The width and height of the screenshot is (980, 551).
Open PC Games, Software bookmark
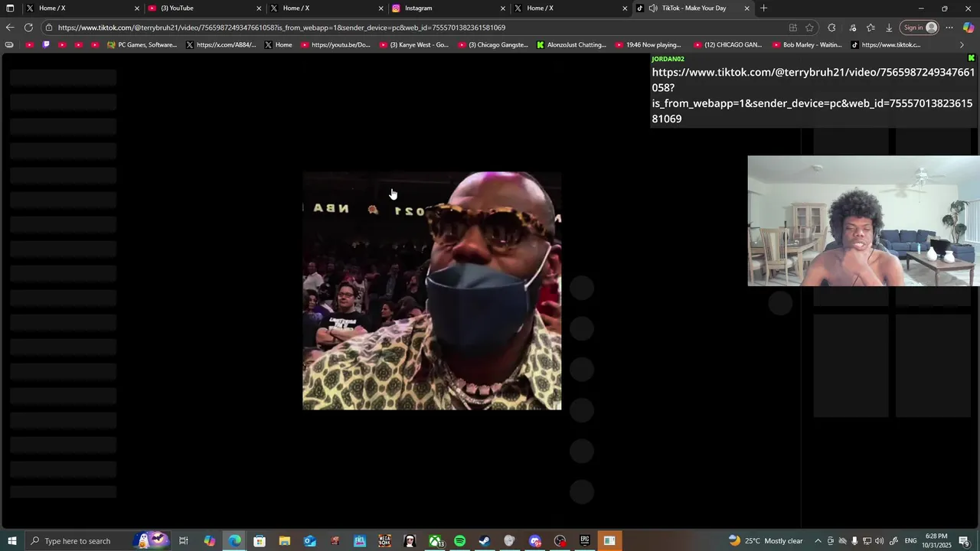pos(142,44)
